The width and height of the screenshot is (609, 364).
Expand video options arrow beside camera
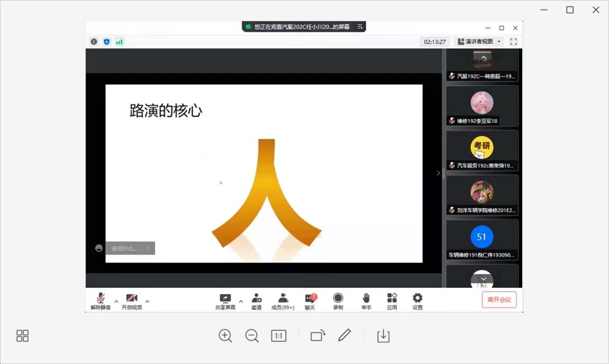[147, 301]
